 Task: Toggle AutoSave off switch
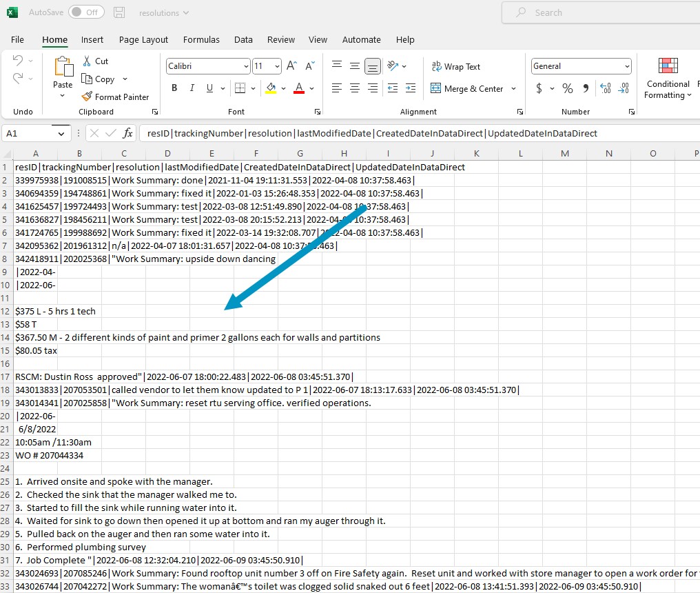point(86,12)
